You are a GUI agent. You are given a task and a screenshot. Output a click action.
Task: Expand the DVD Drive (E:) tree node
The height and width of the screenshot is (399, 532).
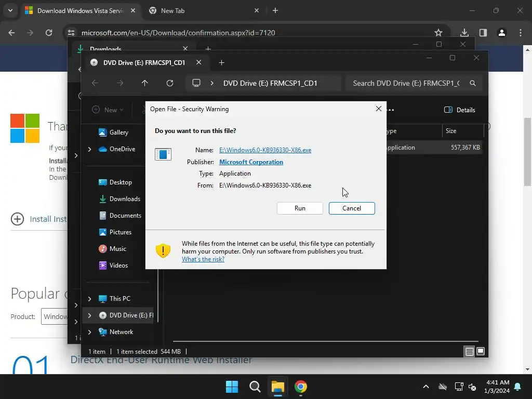(x=89, y=315)
